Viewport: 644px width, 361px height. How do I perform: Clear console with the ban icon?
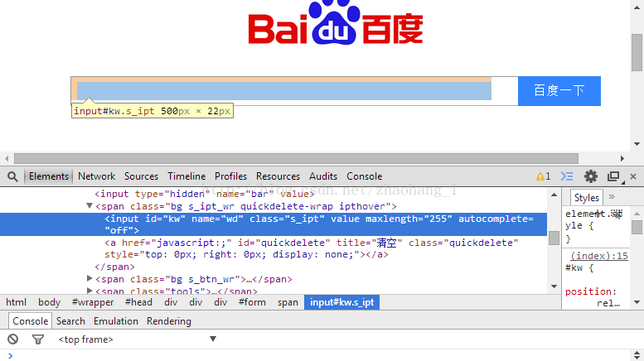(x=12, y=339)
